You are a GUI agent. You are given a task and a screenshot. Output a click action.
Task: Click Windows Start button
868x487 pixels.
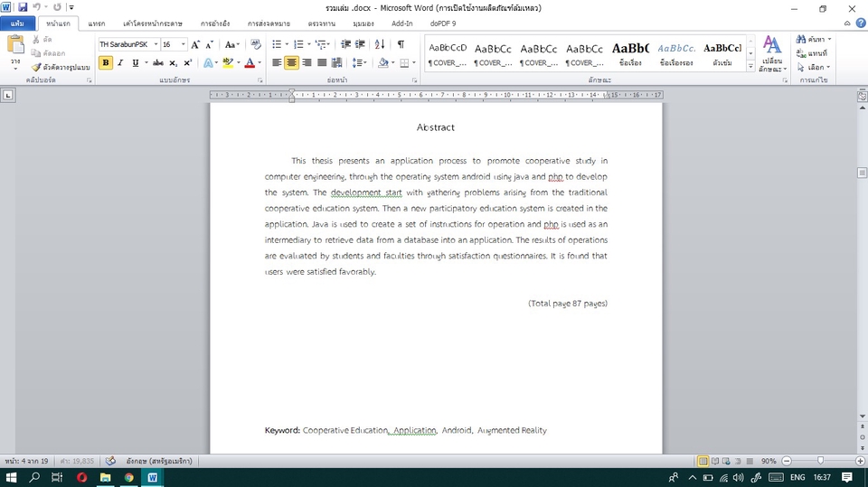coord(11,477)
